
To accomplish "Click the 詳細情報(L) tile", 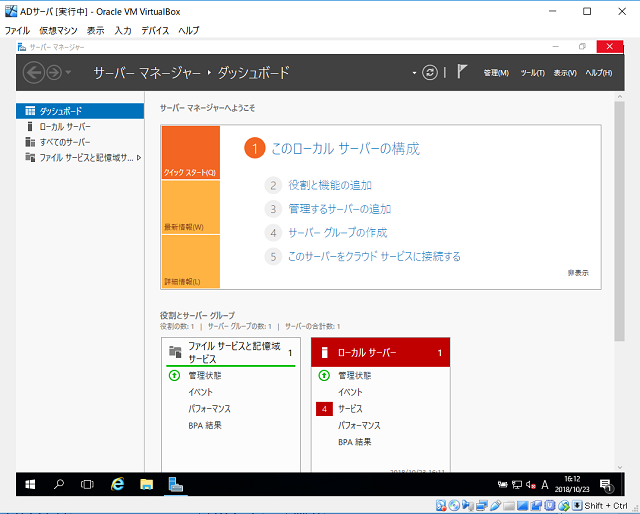I will click(x=191, y=262).
